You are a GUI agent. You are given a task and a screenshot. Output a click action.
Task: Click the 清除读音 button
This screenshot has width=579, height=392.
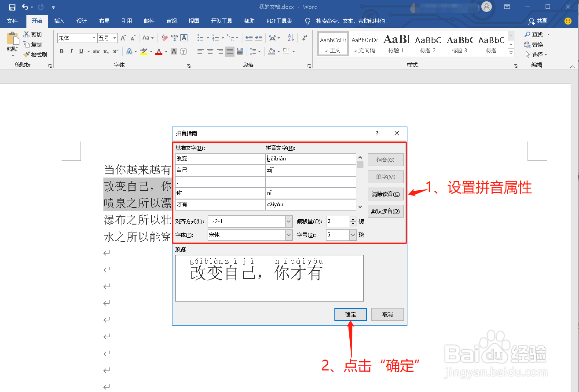(x=385, y=194)
